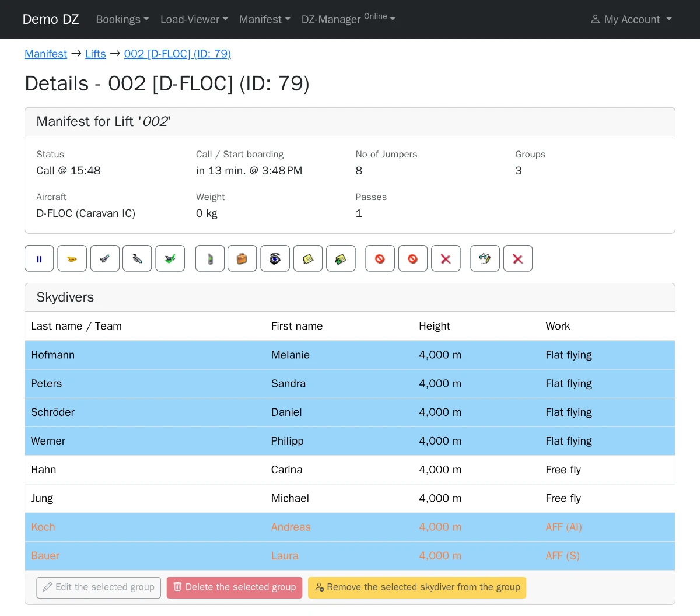Open the Manifest navbar menu
The width and height of the screenshot is (700, 616).
264,19
